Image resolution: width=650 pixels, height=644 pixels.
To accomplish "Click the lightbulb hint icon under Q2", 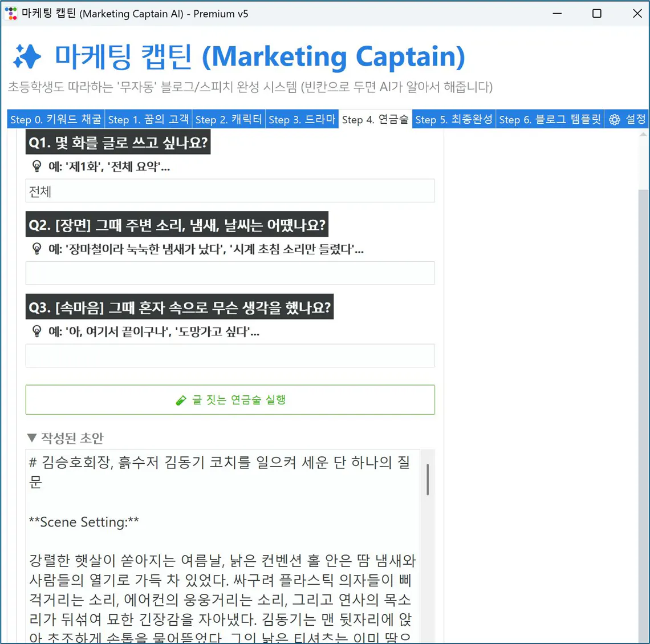I will (36, 249).
